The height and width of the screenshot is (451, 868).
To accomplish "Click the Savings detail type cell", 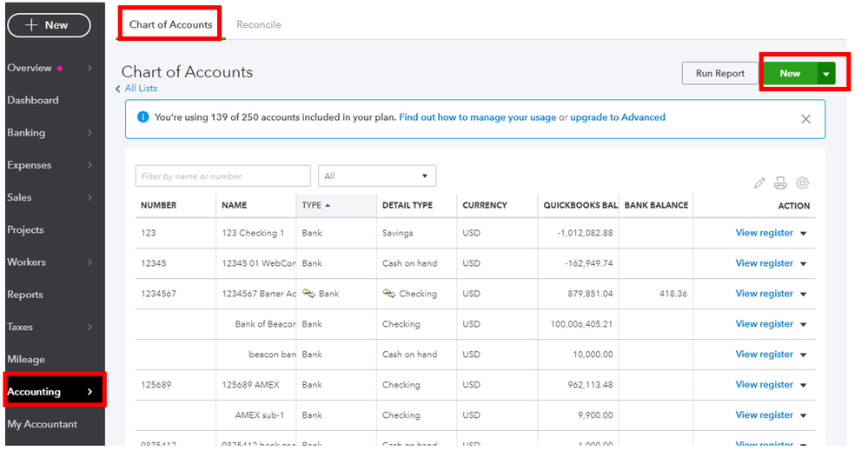I will coord(397,233).
